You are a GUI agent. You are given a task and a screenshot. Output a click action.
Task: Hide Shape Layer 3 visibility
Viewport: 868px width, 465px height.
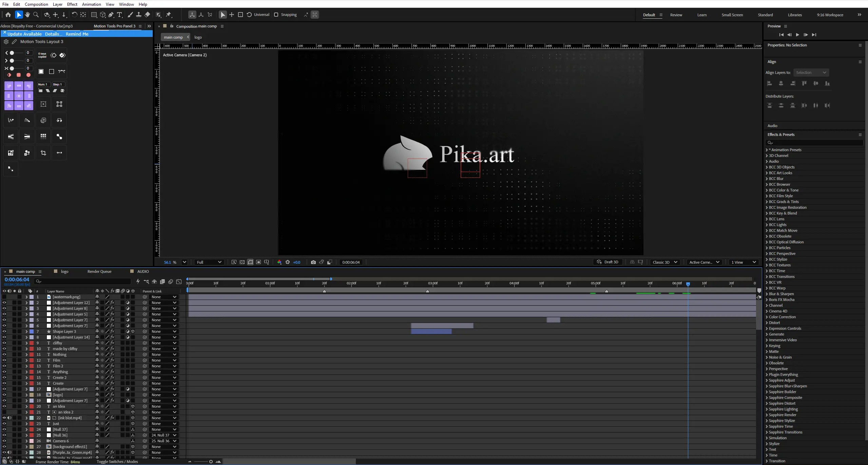pos(4,331)
